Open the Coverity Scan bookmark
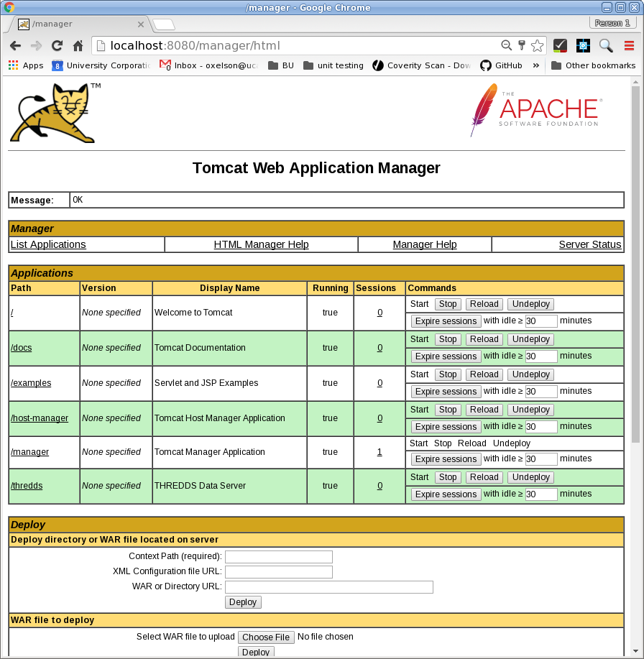Image resolution: width=644 pixels, height=659 pixels. click(415, 65)
